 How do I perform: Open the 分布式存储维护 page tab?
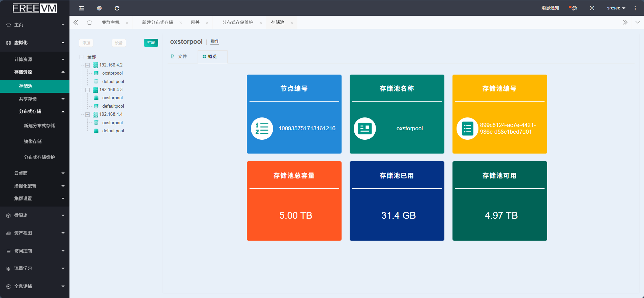(x=237, y=23)
